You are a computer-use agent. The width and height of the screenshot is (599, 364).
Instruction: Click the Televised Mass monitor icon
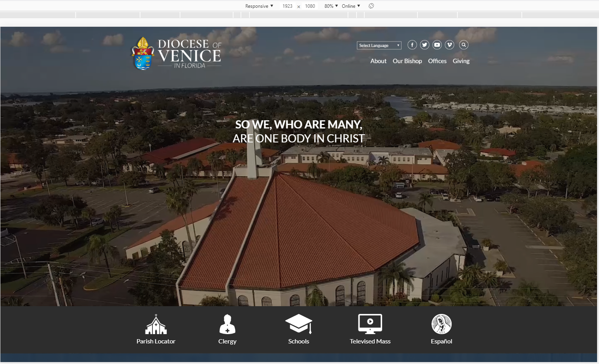point(370,324)
